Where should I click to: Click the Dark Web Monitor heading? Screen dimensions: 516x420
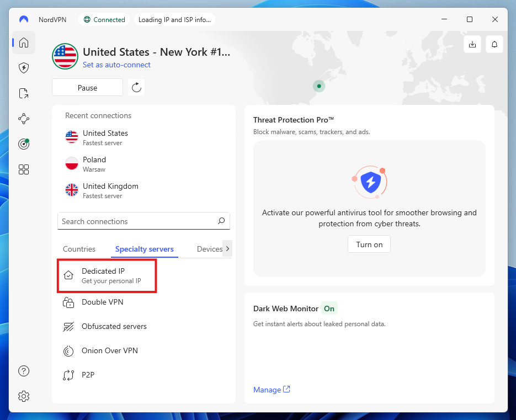286,309
